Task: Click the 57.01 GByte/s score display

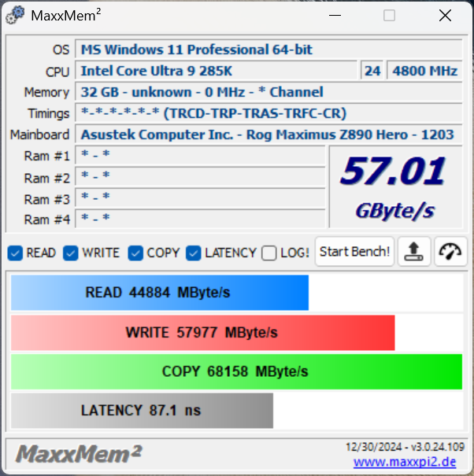Action: [x=396, y=186]
